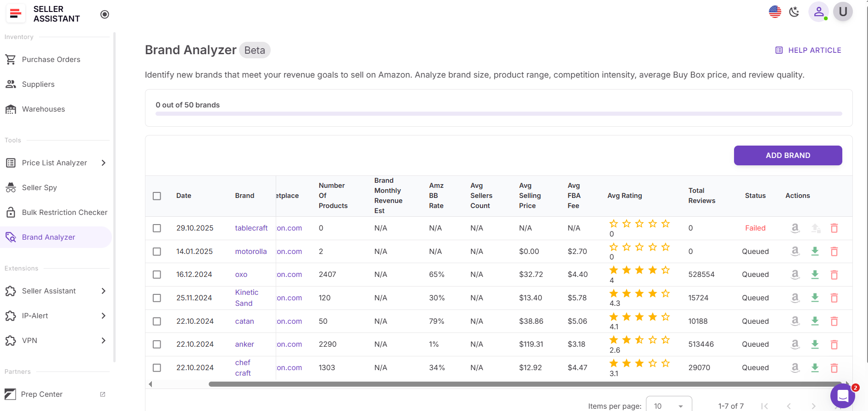868x411 pixels.
Task: Click the Amazon icon in the oxo row
Action: coord(795,275)
